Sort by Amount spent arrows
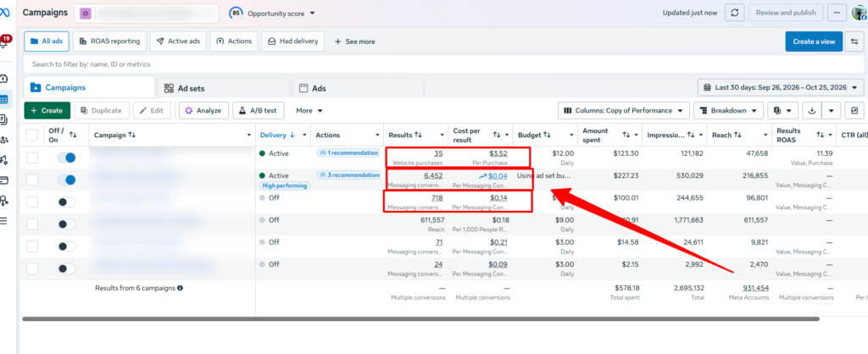Viewport: 868px width, 354px height. (x=626, y=135)
